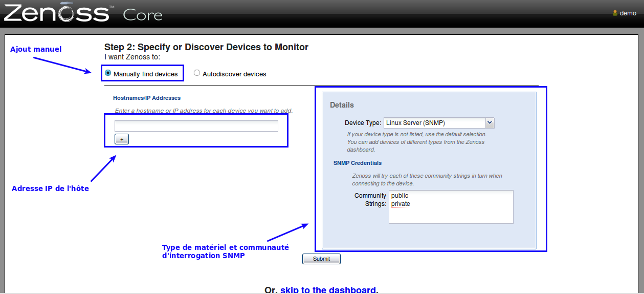Screen dimensions: 644x294
Task: Open the Device Type combo box
Action: pyautogui.click(x=434, y=123)
